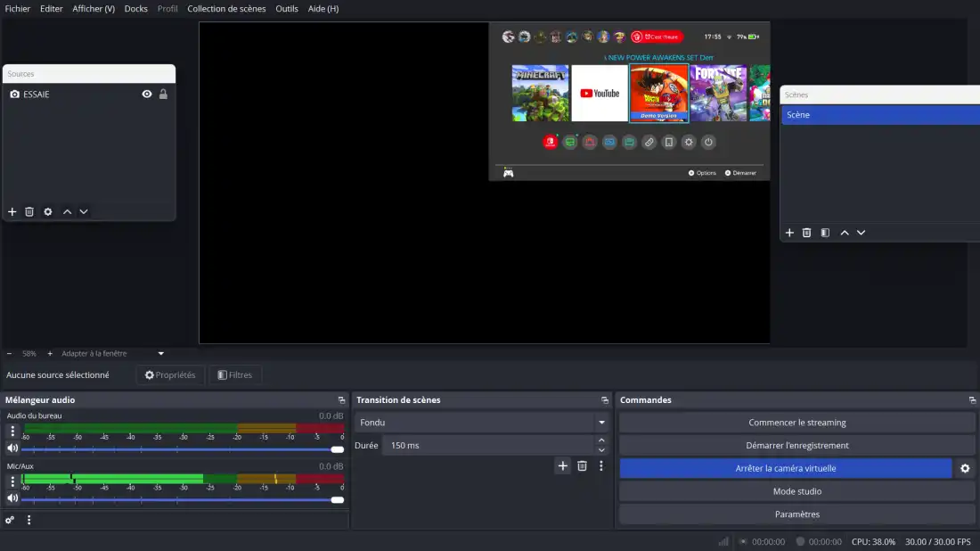The height and width of the screenshot is (551, 980).
Task: Click Démarrer l'enregistrement button
Action: pyautogui.click(x=796, y=445)
